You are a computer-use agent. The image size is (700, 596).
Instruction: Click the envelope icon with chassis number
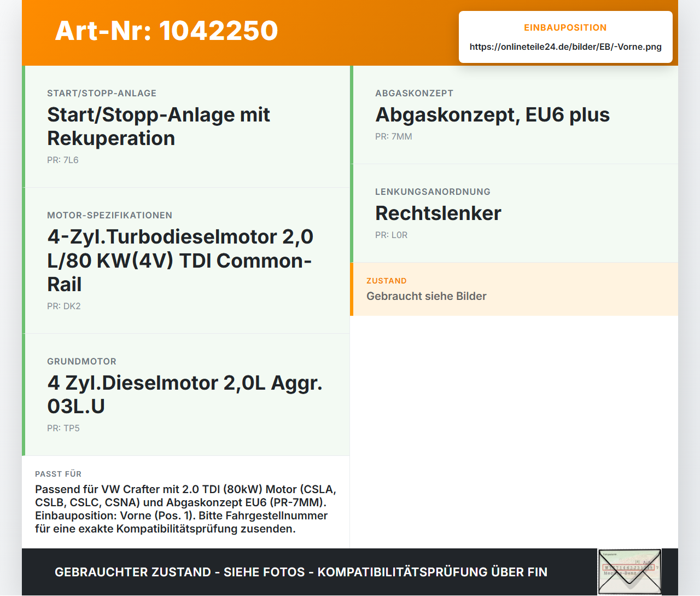pyautogui.click(x=629, y=572)
